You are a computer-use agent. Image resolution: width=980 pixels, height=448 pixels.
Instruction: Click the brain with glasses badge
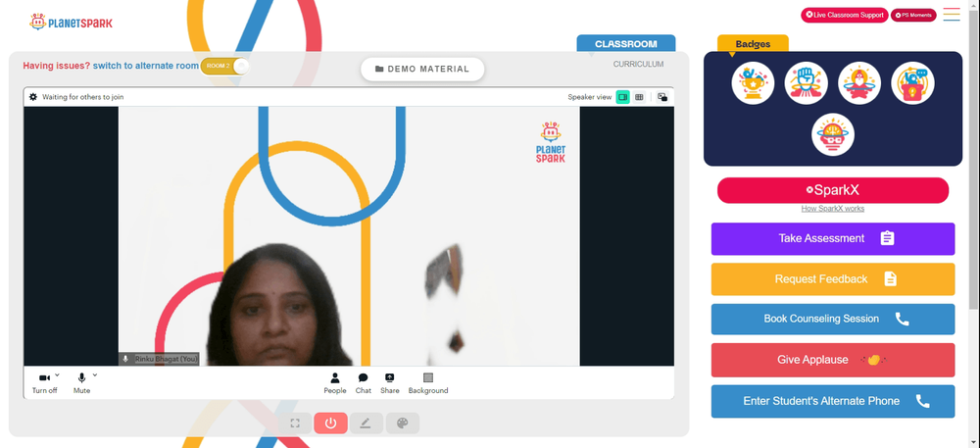(833, 134)
